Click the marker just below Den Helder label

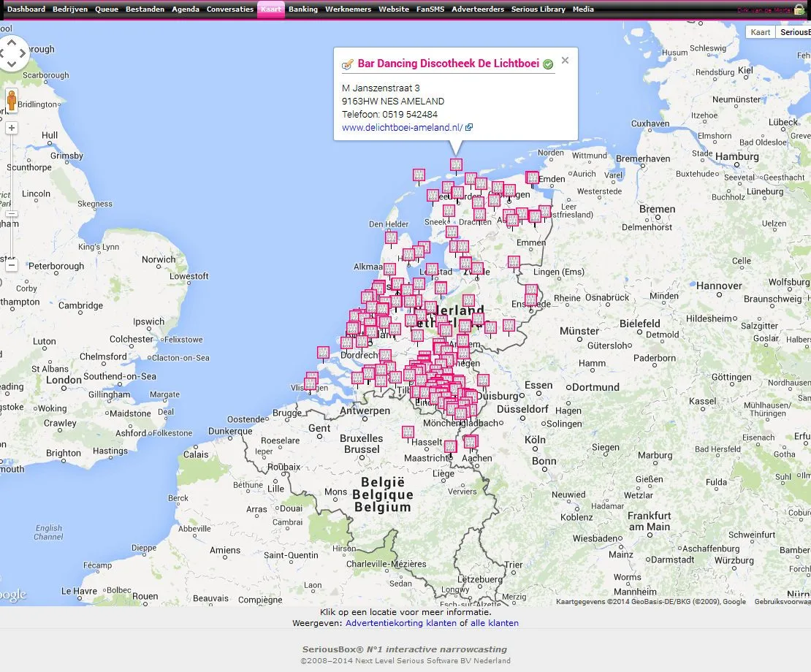click(391, 238)
